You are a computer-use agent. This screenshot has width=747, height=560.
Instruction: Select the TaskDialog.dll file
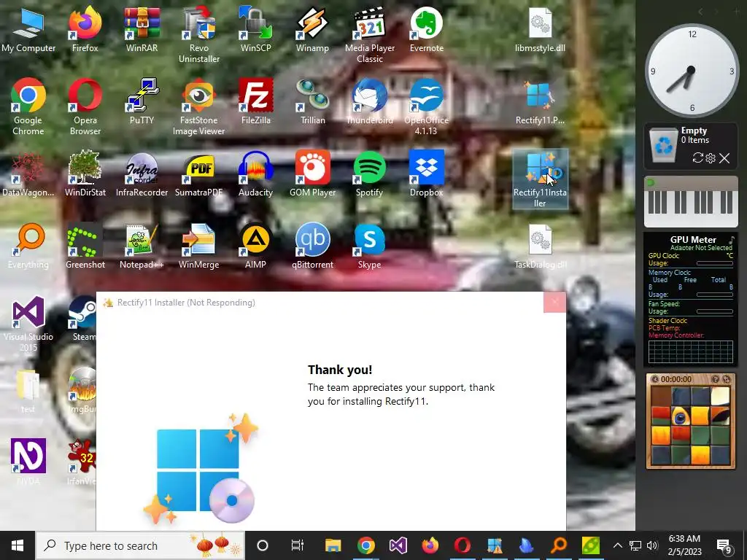click(x=541, y=246)
